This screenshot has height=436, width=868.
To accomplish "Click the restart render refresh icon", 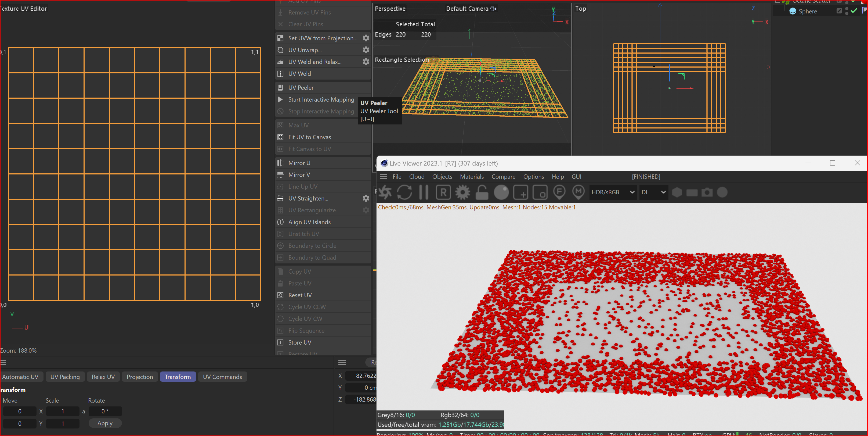I will (x=404, y=192).
